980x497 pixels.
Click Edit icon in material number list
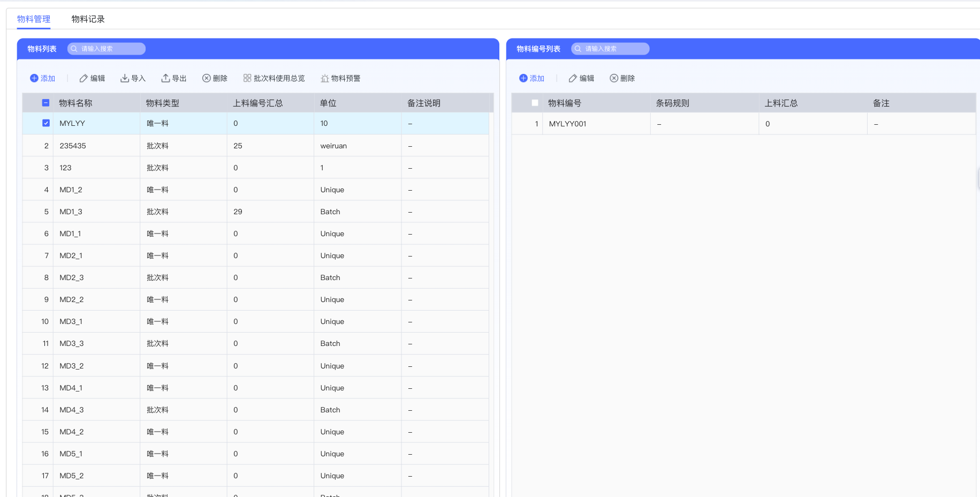[573, 78]
